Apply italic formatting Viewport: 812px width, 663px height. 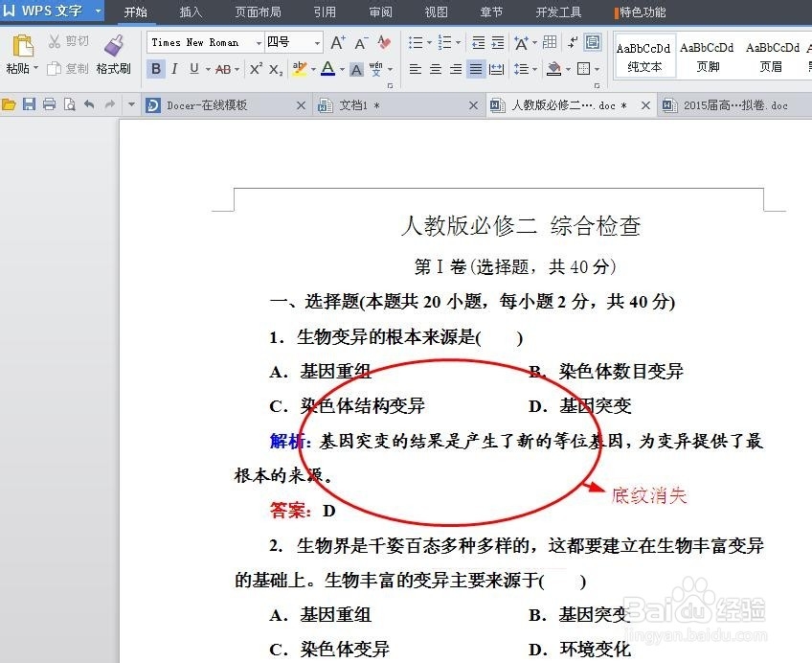click(x=175, y=69)
